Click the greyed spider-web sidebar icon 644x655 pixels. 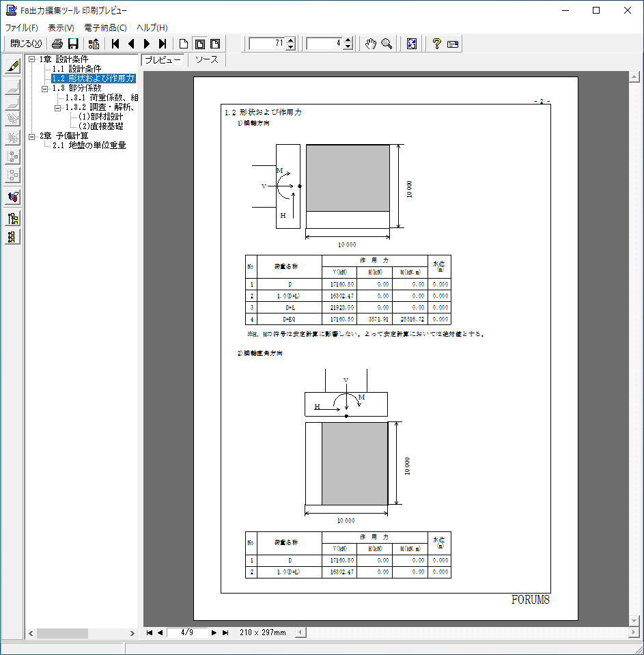click(13, 137)
